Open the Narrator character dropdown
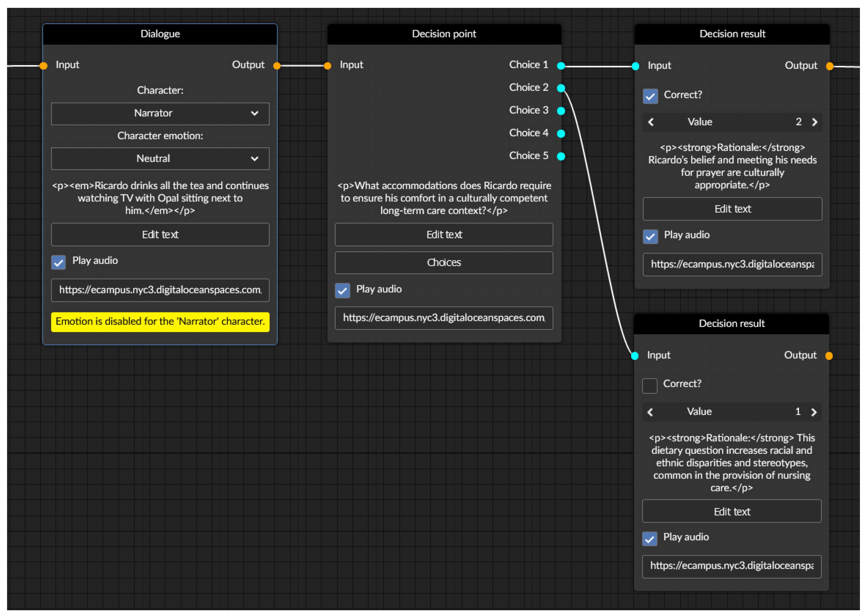This screenshot has height=616, width=867. [x=160, y=114]
